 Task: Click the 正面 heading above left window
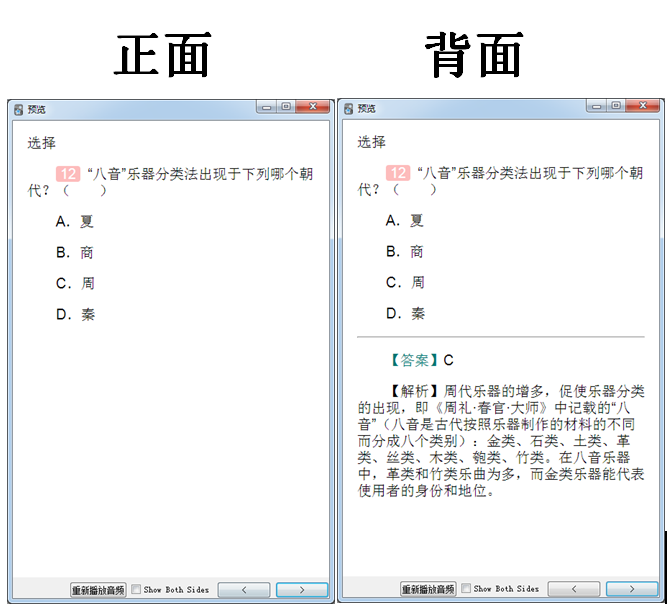click(x=163, y=55)
